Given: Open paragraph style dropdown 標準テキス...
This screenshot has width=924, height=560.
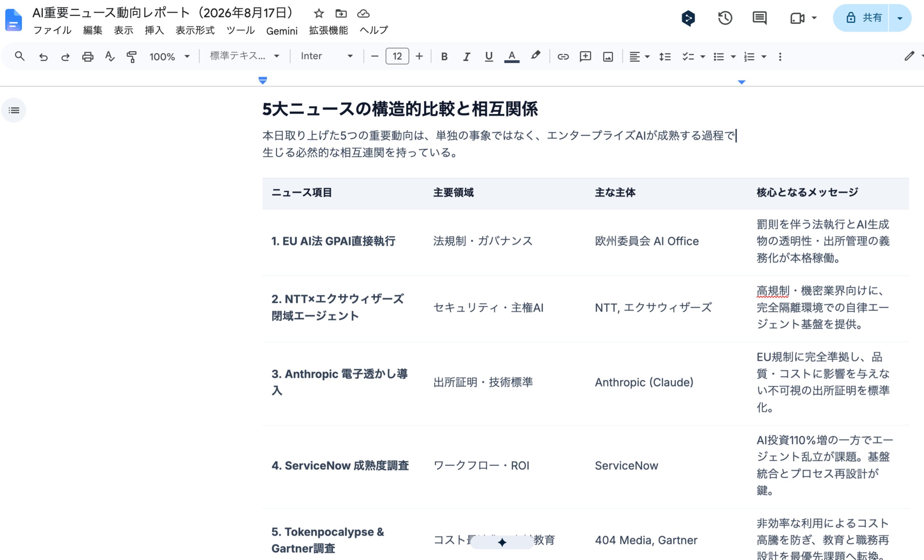Looking at the screenshot, I should click(245, 56).
